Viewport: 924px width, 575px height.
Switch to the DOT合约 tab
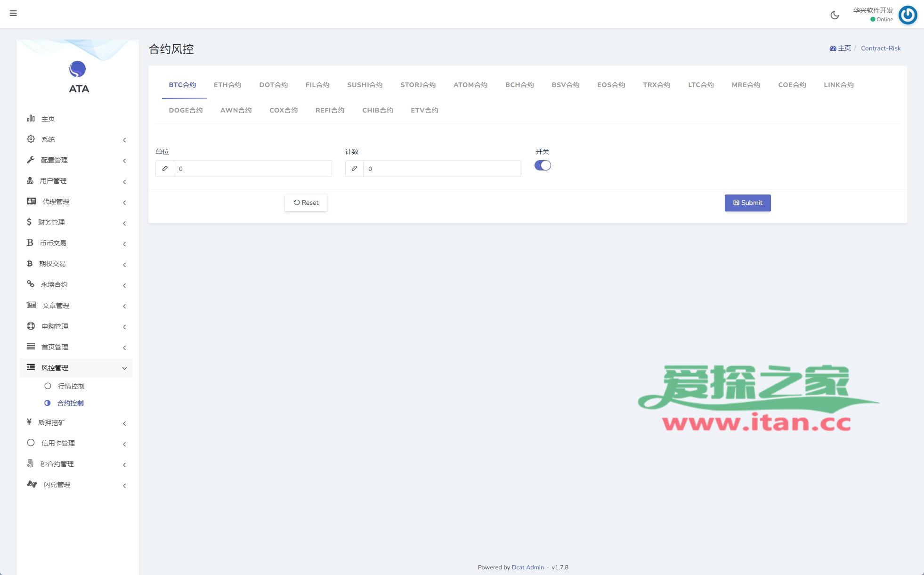[273, 85]
